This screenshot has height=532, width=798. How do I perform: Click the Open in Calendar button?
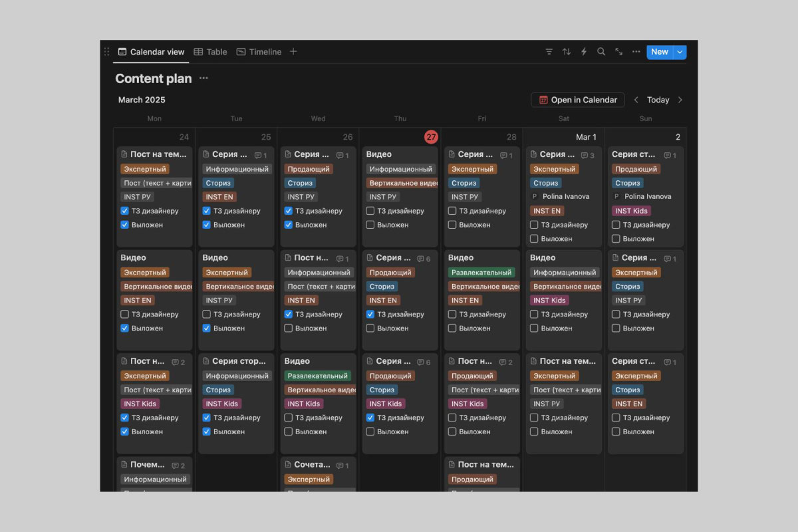[x=578, y=100]
